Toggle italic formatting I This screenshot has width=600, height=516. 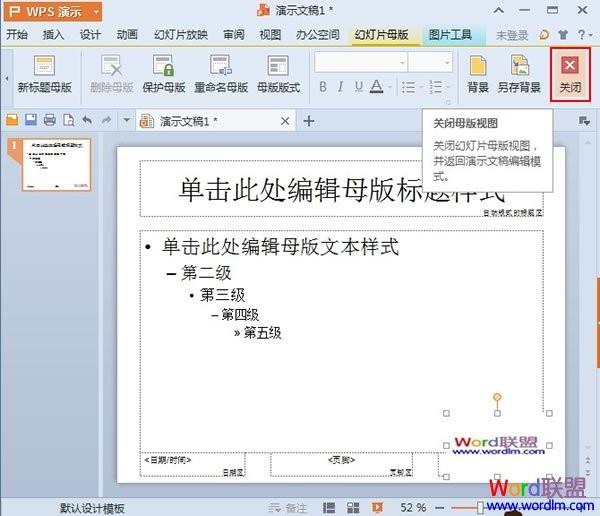(340, 87)
